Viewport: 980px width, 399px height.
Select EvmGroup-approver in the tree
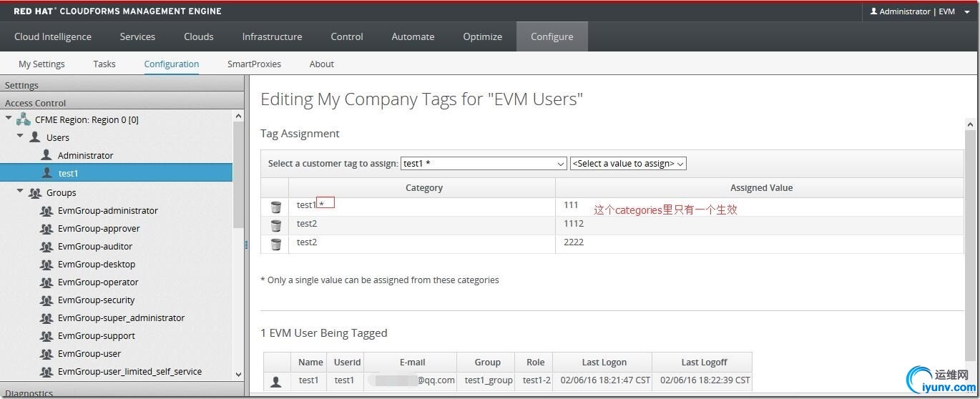[x=99, y=229]
